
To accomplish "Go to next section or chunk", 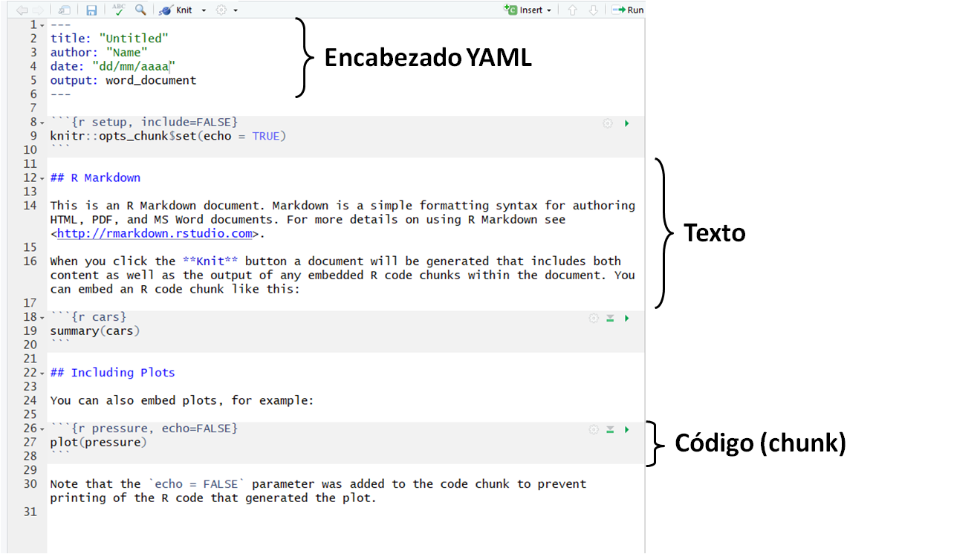I will pyautogui.click(x=593, y=10).
